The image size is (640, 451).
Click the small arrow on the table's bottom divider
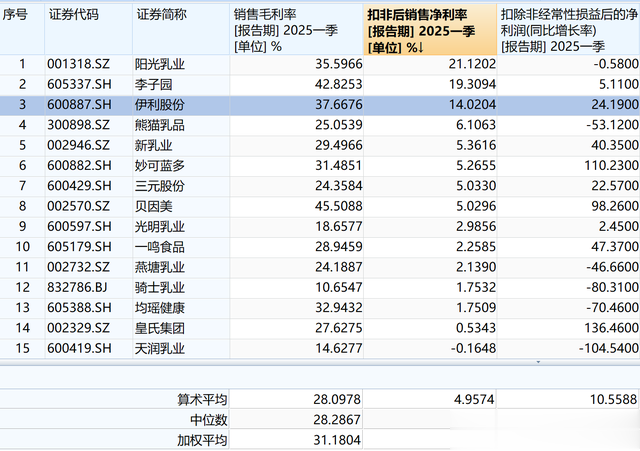point(538,362)
